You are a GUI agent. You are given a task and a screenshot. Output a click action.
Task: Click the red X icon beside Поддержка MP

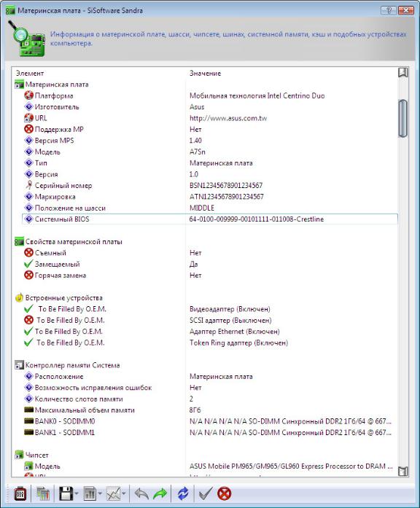[x=29, y=129]
